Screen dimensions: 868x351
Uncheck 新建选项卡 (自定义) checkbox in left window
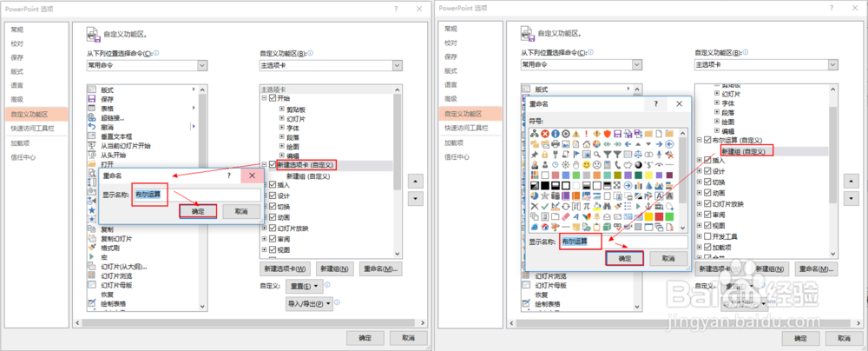[x=273, y=165]
